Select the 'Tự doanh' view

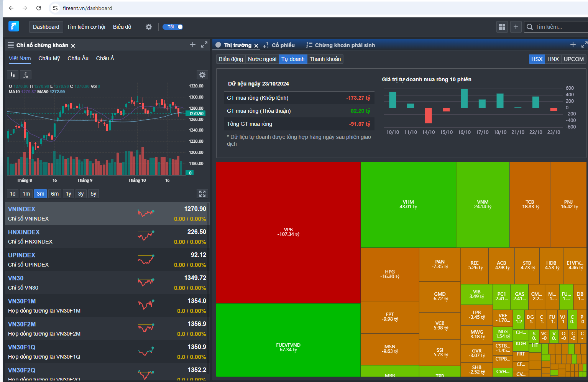[x=293, y=59]
